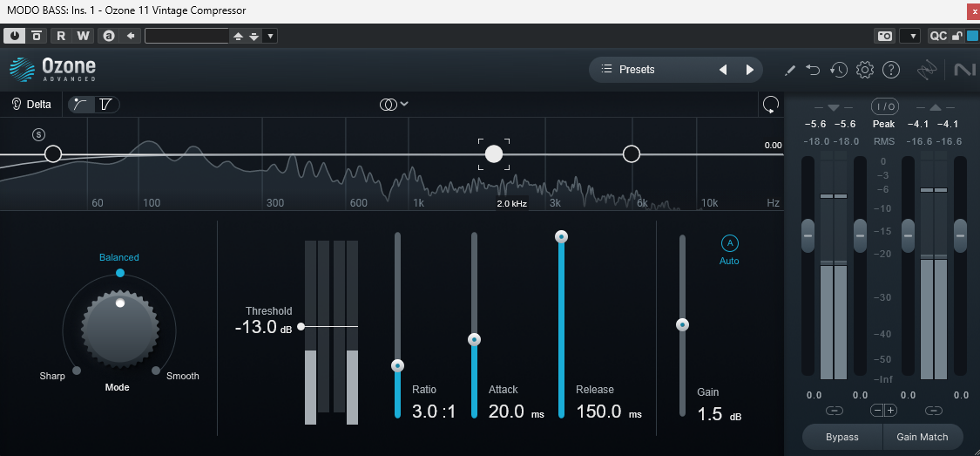Click the left arrow copy-settings icon

(x=131, y=36)
